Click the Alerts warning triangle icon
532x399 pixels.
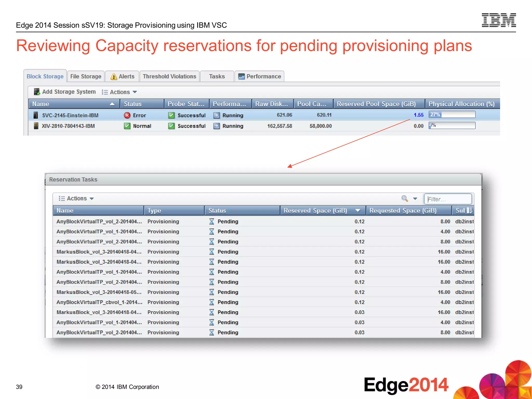114,77
